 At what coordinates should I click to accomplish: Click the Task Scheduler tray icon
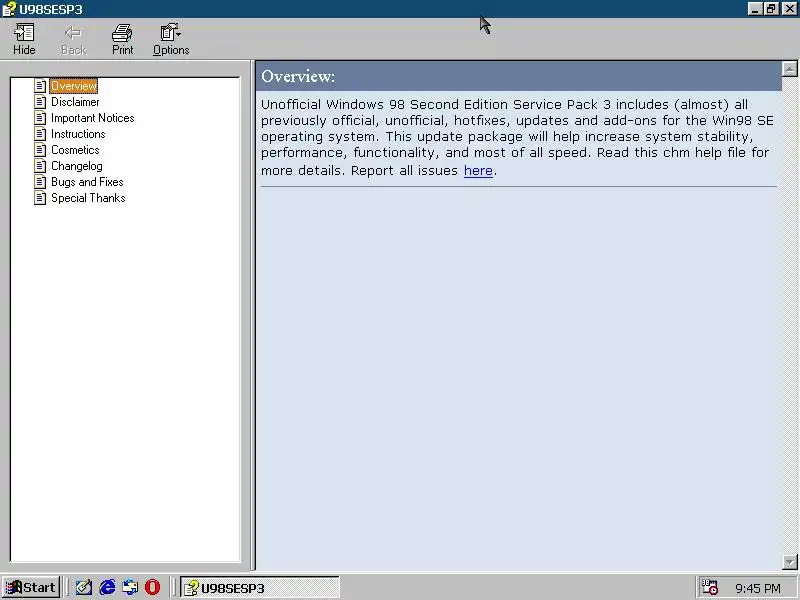pyautogui.click(x=710, y=587)
